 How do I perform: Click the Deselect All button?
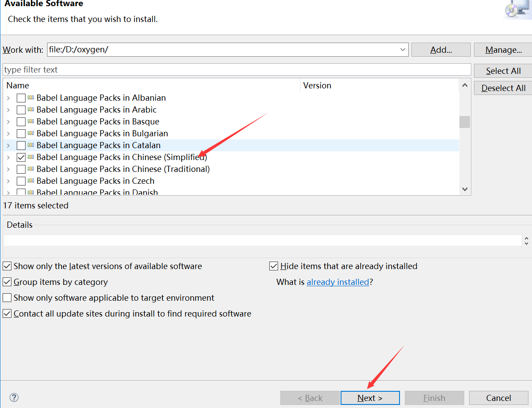tap(503, 88)
